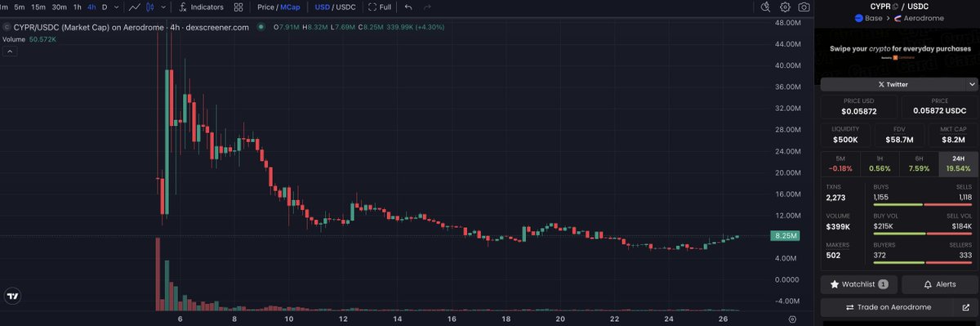Select the 1h timeframe
The image size is (980, 326).
77,7
